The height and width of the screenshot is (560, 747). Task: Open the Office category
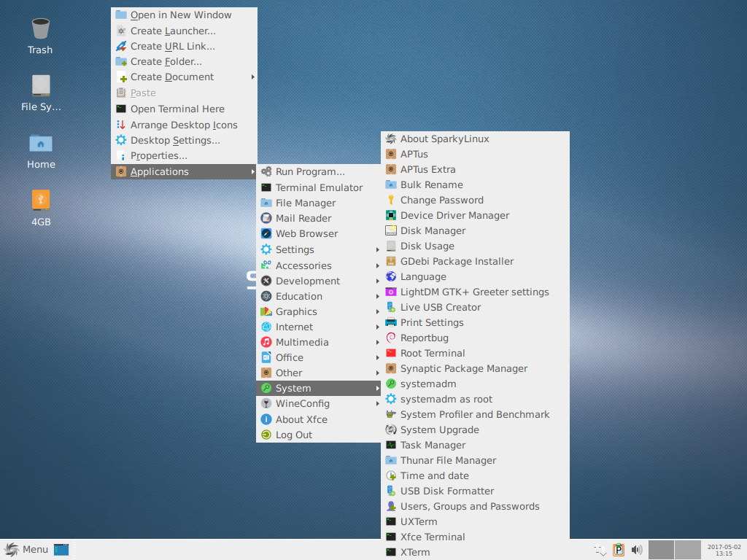click(319, 357)
